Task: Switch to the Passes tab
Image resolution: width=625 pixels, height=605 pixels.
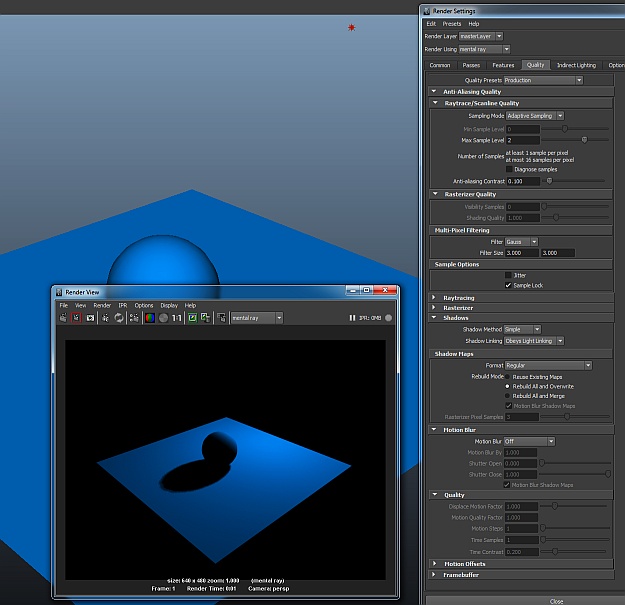Action: pyautogui.click(x=471, y=65)
